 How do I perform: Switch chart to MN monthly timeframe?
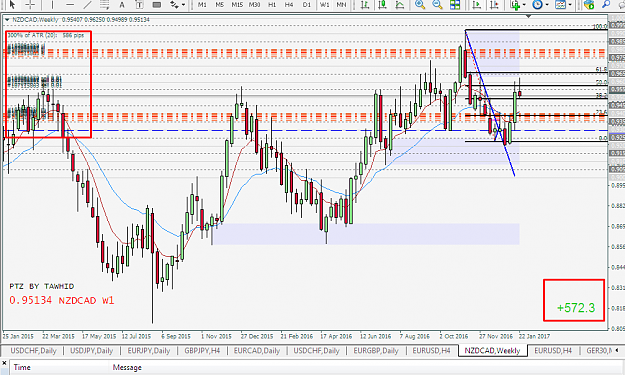tap(342, 4)
